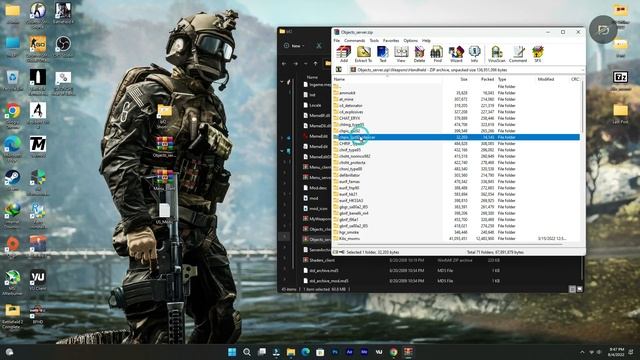
Task: Select the eurif_HK53A3 folder
Action: pyautogui.click(x=456, y=200)
